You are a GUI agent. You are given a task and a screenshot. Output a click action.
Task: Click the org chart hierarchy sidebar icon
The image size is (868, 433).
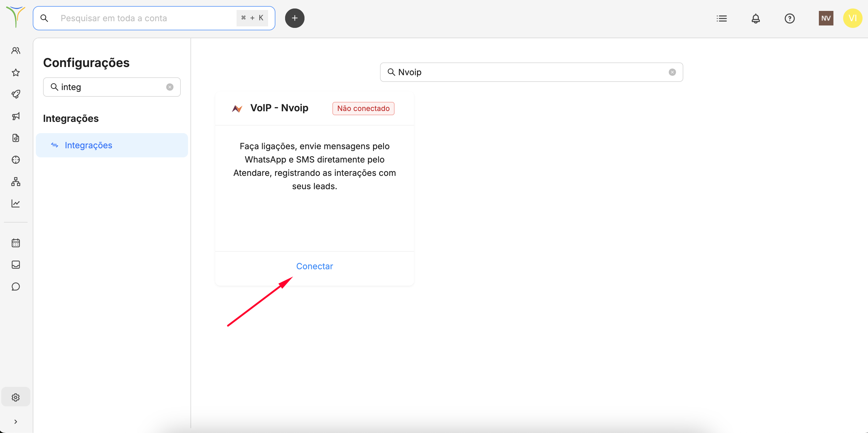pyautogui.click(x=15, y=182)
